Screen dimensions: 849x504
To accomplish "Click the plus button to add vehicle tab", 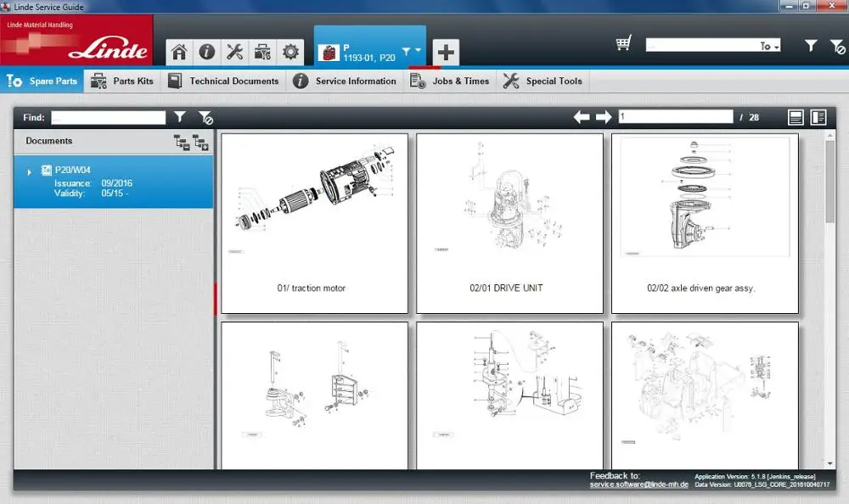I will click(446, 52).
